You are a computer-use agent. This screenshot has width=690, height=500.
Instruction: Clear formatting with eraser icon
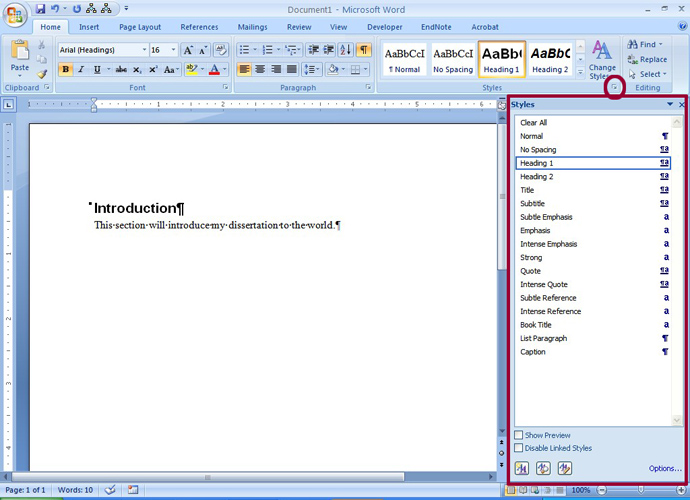tap(221, 50)
